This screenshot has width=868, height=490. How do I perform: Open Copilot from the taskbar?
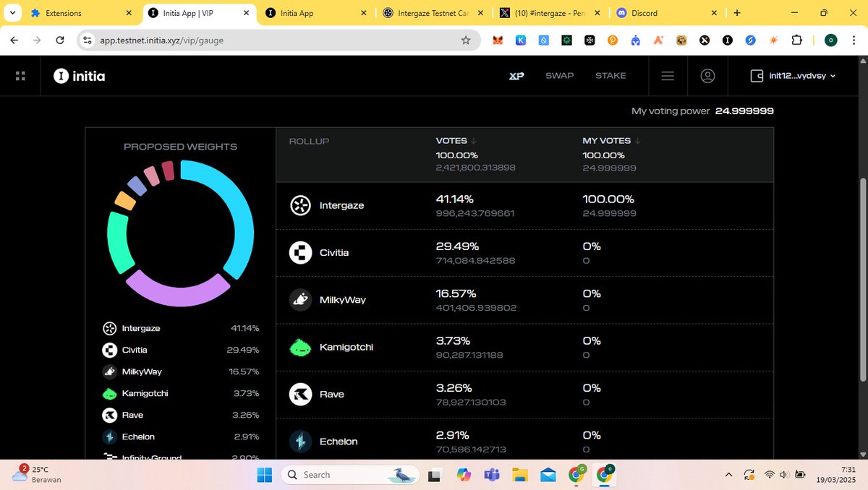coord(464,475)
